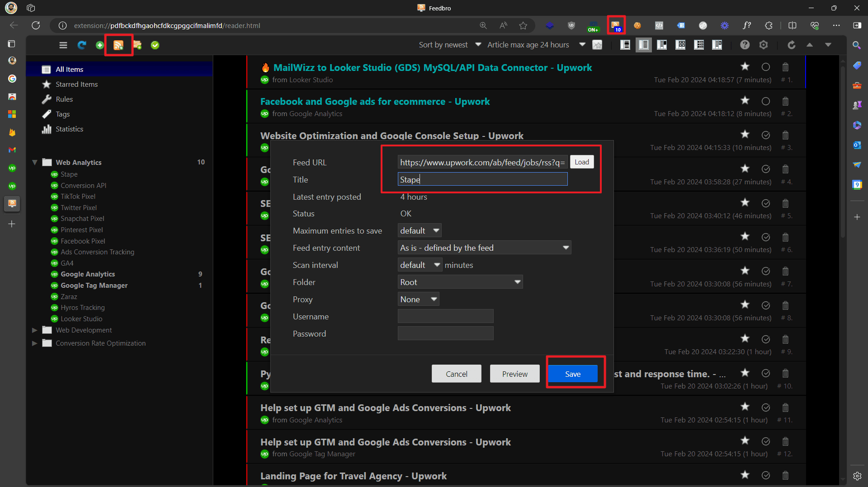Click the Preview button
The width and height of the screenshot is (868, 487).
coord(515,374)
